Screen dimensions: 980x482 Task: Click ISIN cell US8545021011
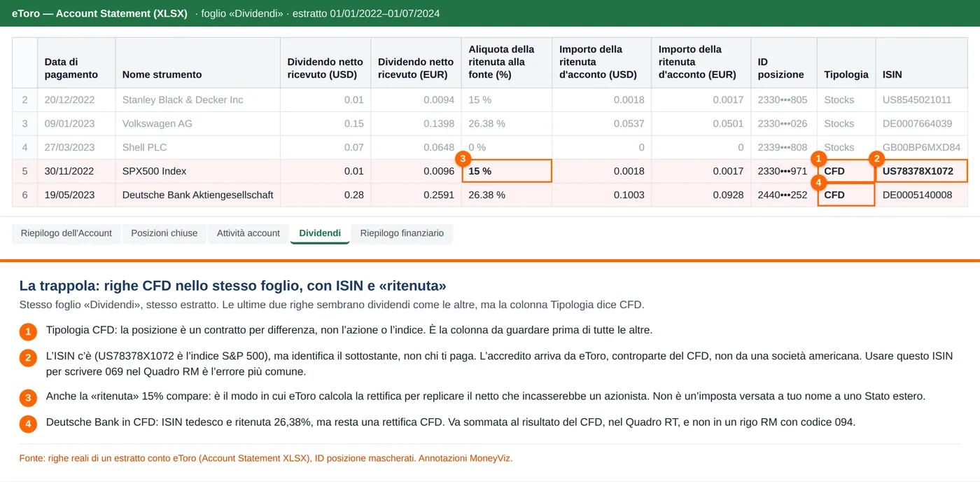click(921, 100)
